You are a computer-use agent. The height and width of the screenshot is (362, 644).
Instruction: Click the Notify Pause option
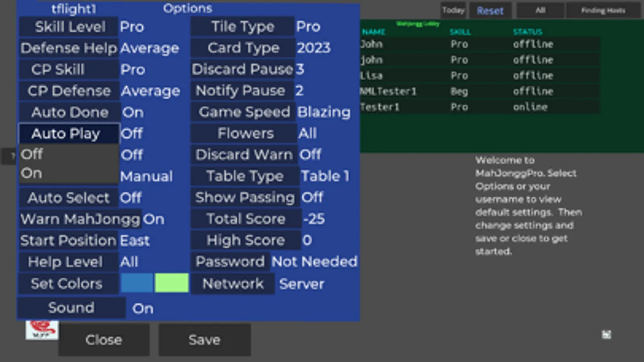point(242,90)
